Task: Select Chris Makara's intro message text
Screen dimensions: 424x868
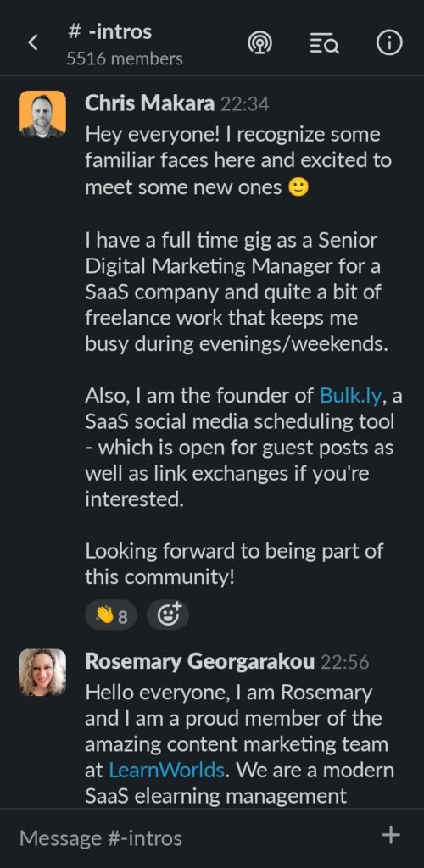Action: tap(243, 356)
